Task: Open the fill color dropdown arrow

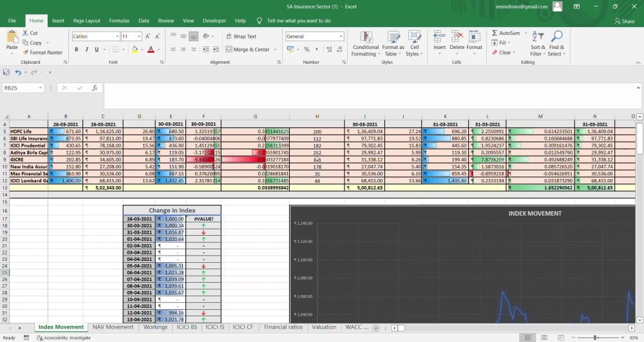Action: 142,50
